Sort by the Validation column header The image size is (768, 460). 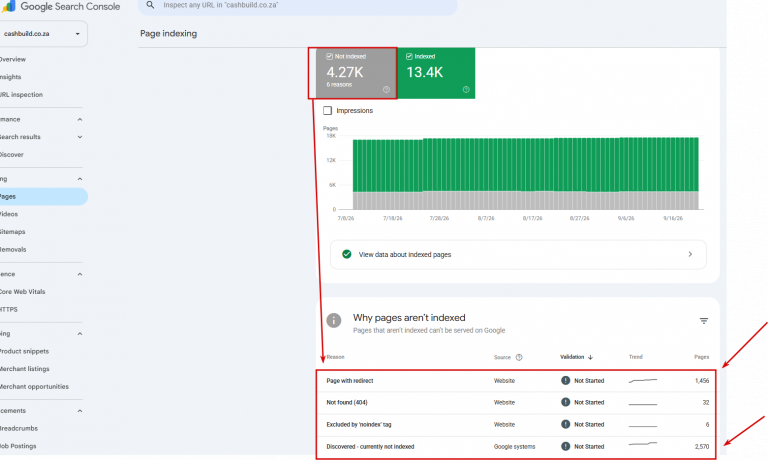coord(572,357)
